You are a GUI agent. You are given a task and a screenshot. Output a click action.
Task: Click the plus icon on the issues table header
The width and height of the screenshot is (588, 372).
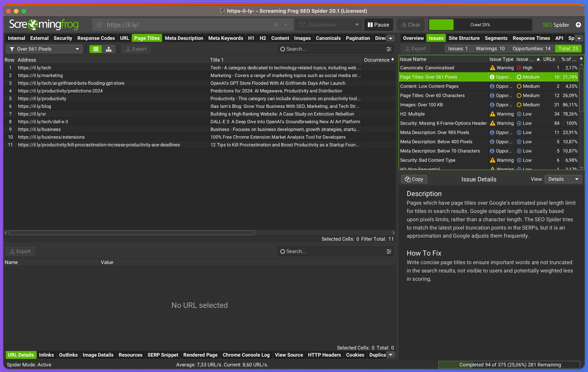(581, 59)
